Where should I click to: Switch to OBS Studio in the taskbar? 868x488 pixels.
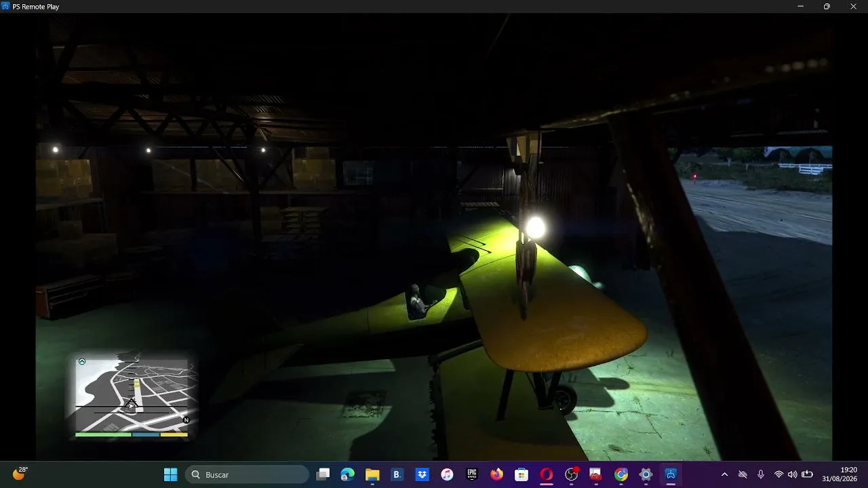coord(572,474)
